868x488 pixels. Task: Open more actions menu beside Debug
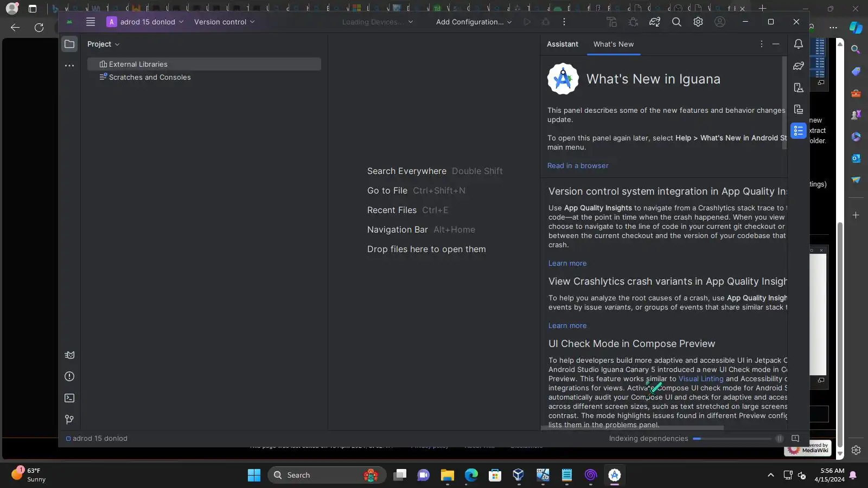point(564,22)
